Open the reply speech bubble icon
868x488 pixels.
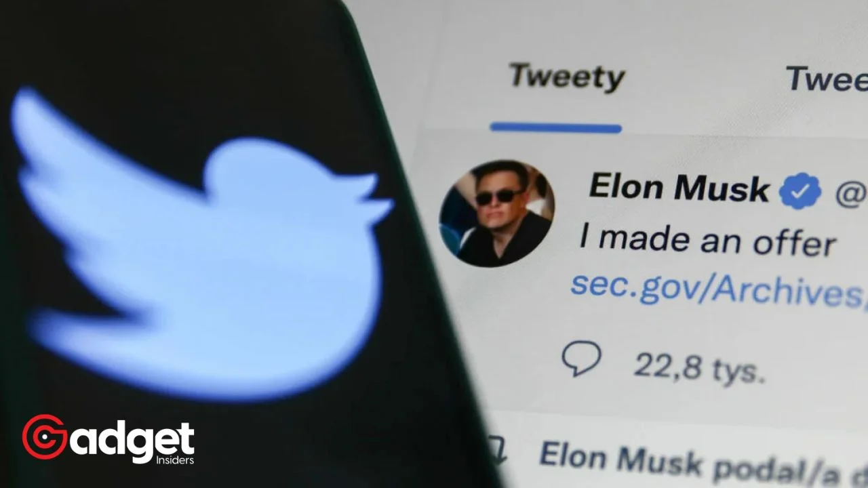[581, 359]
